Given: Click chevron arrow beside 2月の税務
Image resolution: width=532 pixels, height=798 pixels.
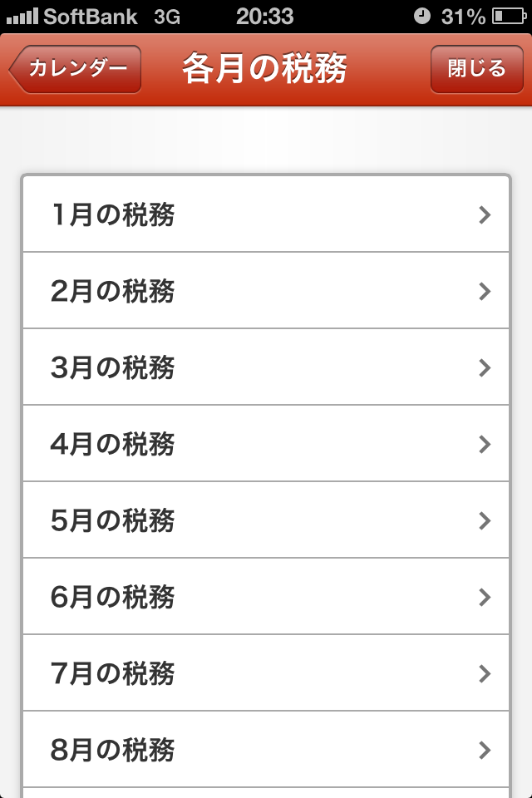Looking at the screenshot, I should (x=485, y=292).
